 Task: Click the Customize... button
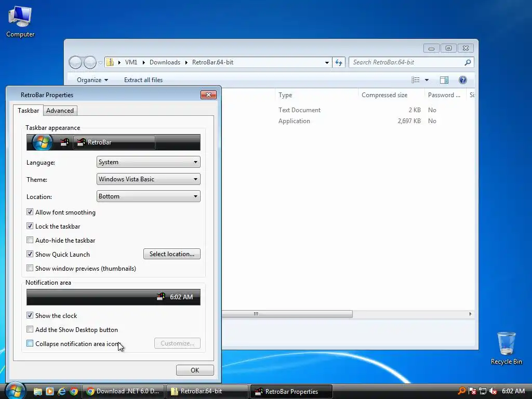[x=177, y=343]
